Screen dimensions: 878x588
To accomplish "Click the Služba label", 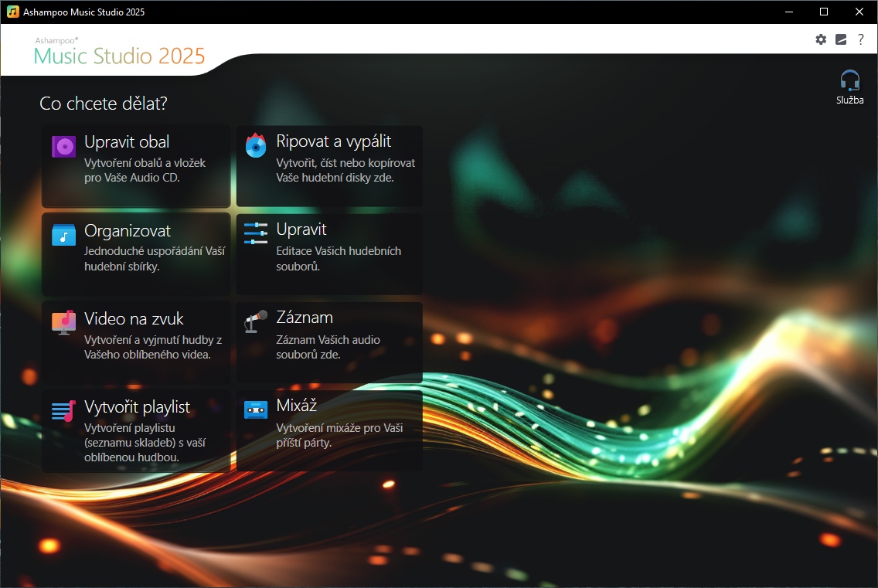I will click(850, 100).
